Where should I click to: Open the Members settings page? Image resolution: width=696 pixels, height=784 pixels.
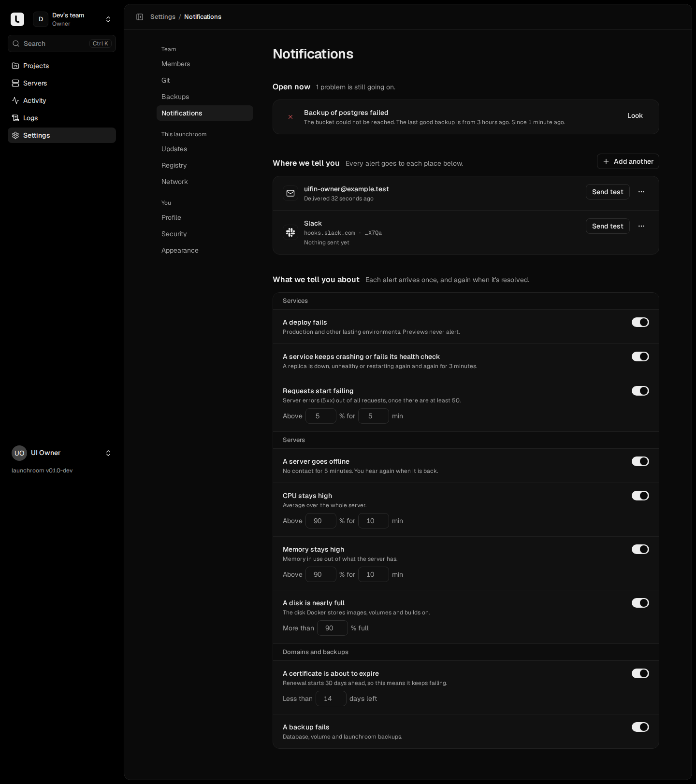point(205,64)
